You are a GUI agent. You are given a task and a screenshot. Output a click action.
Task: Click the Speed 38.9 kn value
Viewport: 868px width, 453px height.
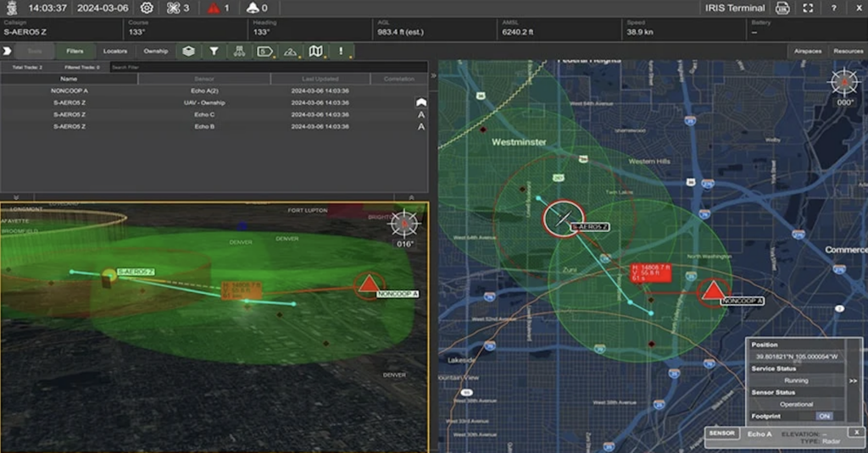[x=639, y=32]
